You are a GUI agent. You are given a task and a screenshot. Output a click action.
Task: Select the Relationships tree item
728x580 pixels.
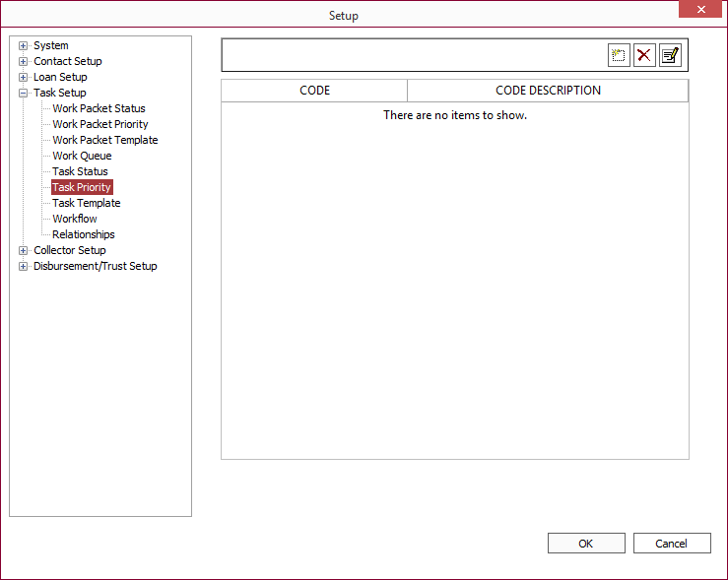[84, 234]
